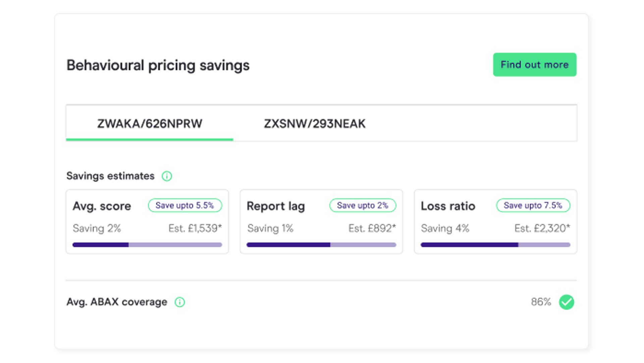The width and height of the screenshot is (644, 363).
Task: Click the Report lag card heading
Action: [x=276, y=206]
